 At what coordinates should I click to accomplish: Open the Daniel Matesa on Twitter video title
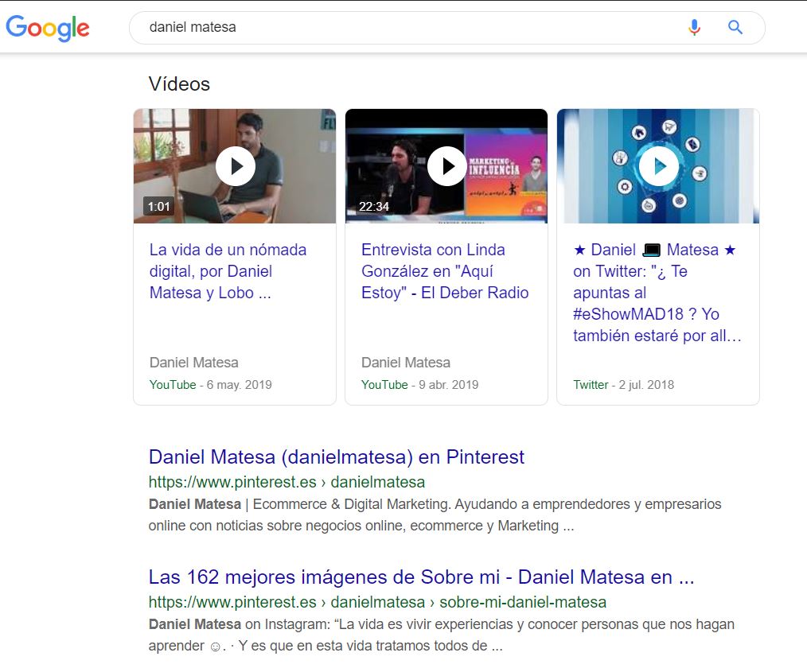click(x=657, y=293)
